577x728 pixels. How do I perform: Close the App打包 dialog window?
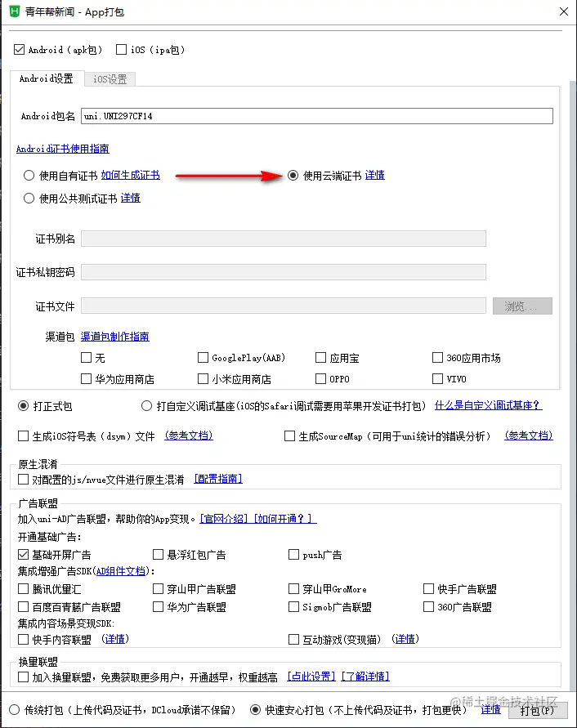click(564, 11)
